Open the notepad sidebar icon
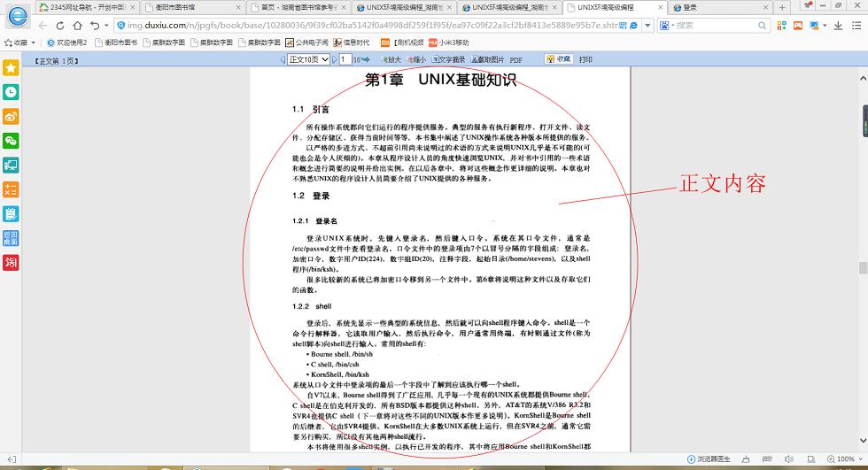Image resolution: width=868 pixels, height=470 pixels. click(11, 214)
